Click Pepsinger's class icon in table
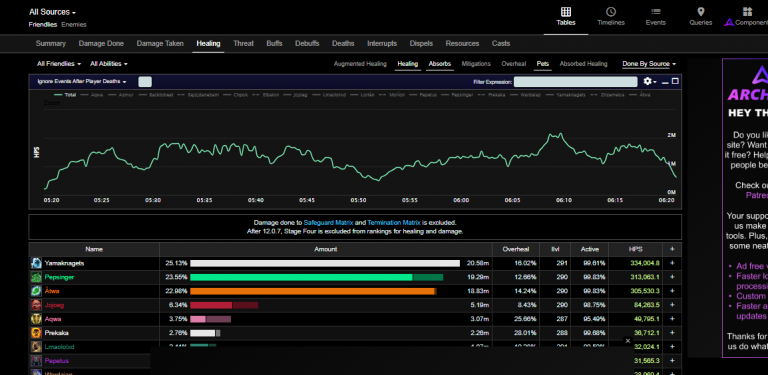 tap(36, 277)
